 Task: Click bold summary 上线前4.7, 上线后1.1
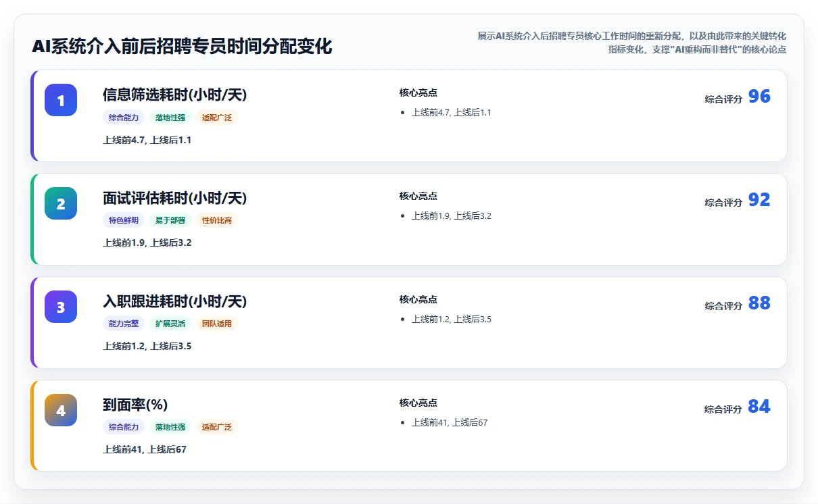click(147, 140)
